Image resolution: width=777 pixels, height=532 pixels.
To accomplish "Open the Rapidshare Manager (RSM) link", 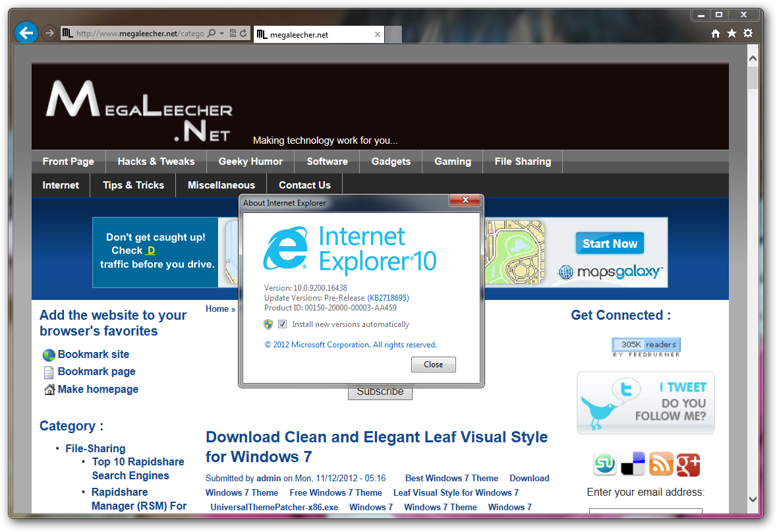I will [x=139, y=499].
